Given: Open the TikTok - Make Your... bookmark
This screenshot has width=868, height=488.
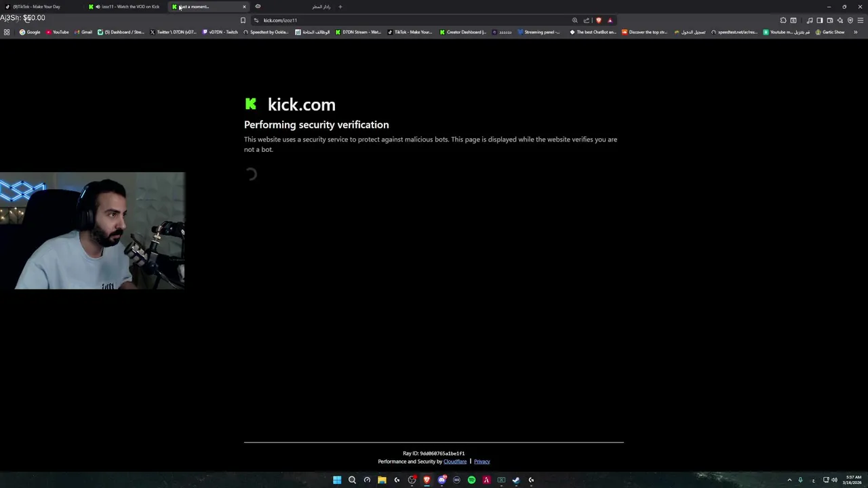Looking at the screenshot, I should 410,32.
